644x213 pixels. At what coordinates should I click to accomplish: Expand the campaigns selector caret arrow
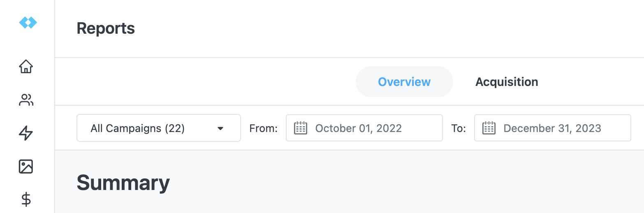click(x=220, y=128)
